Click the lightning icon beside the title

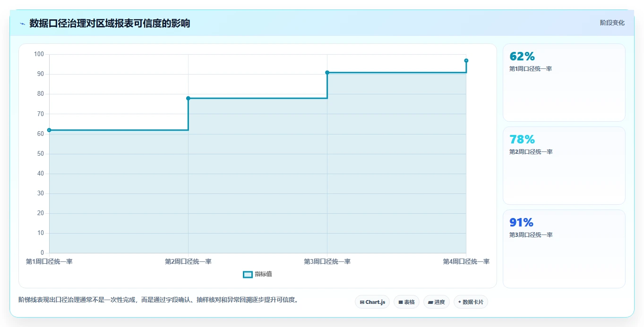[22, 24]
